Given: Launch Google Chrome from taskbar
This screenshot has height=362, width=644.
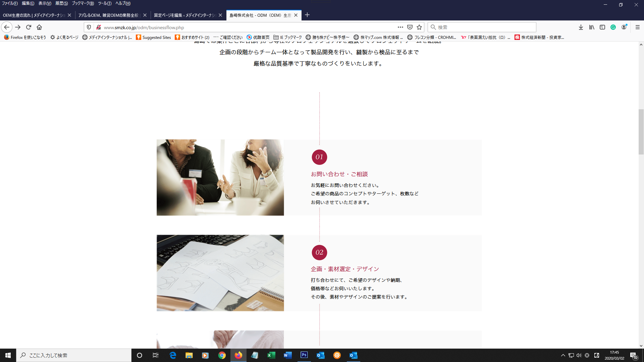Looking at the screenshot, I should pyautogui.click(x=222, y=355).
